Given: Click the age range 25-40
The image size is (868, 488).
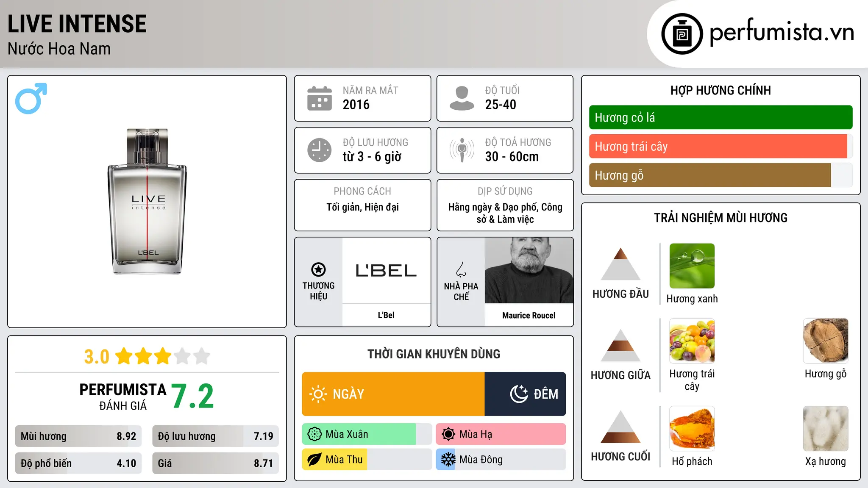Looking at the screenshot, I should 501,105.
